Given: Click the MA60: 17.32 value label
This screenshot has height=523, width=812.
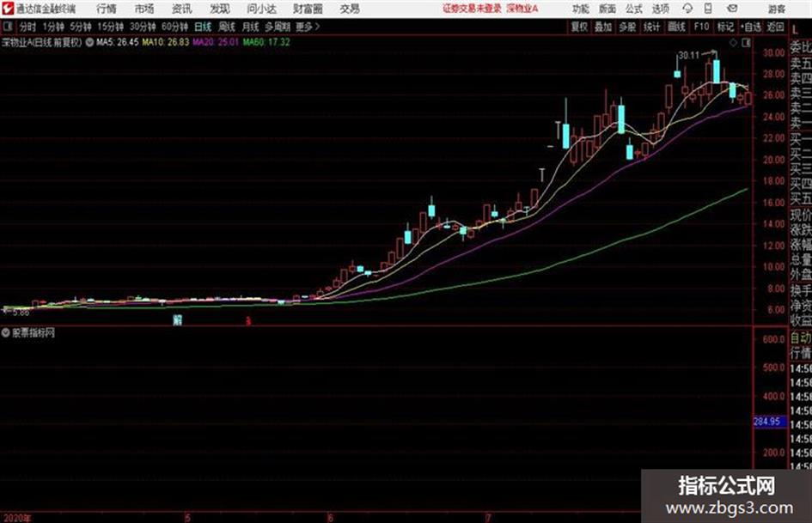Looking at the screenshot, I should coord(266,42).
